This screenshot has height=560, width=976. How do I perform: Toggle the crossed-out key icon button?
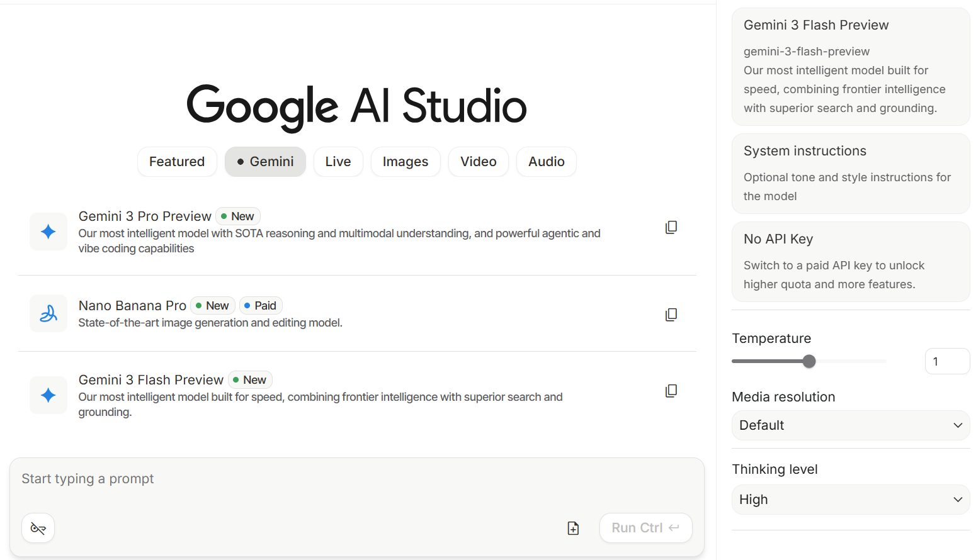38,528
